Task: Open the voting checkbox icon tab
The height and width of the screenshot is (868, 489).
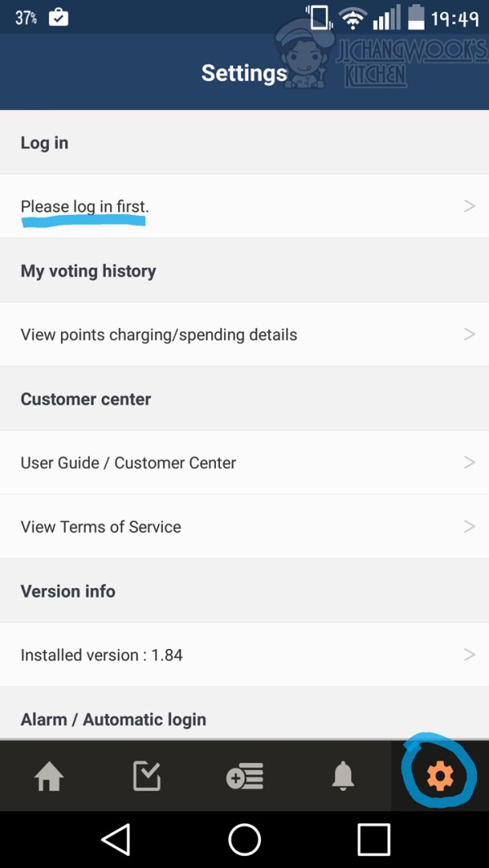Action: (147, 778)
